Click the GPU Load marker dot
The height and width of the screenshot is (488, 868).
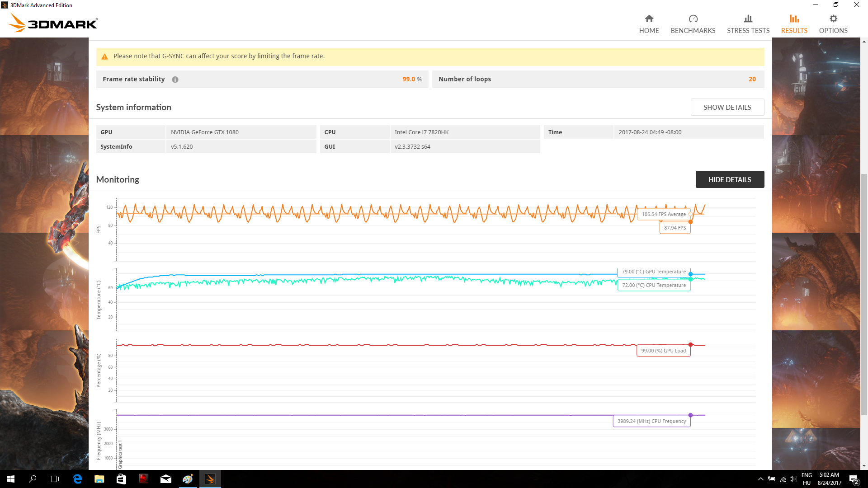(x=690, y=345)
